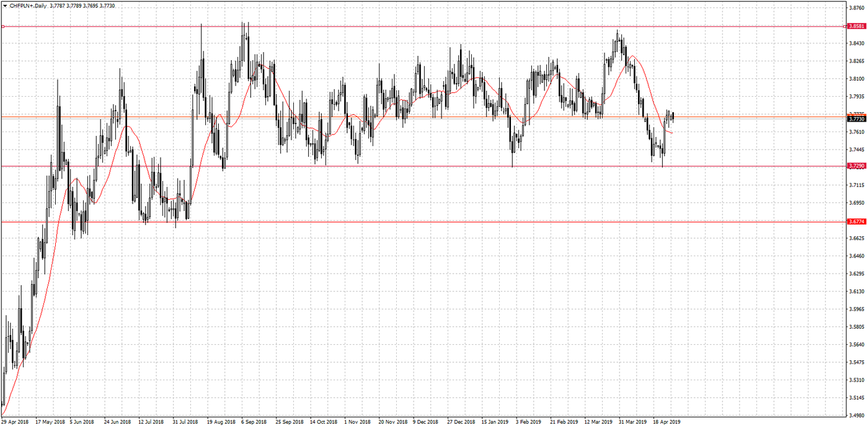
Task: Click the 15 Jan 2019 date label
Action: click(x=495, y=422)
